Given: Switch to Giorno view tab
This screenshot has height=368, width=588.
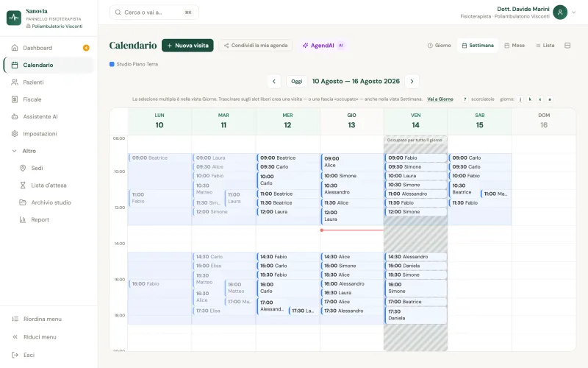Looking at the screenshot, I should coord(439,46).
